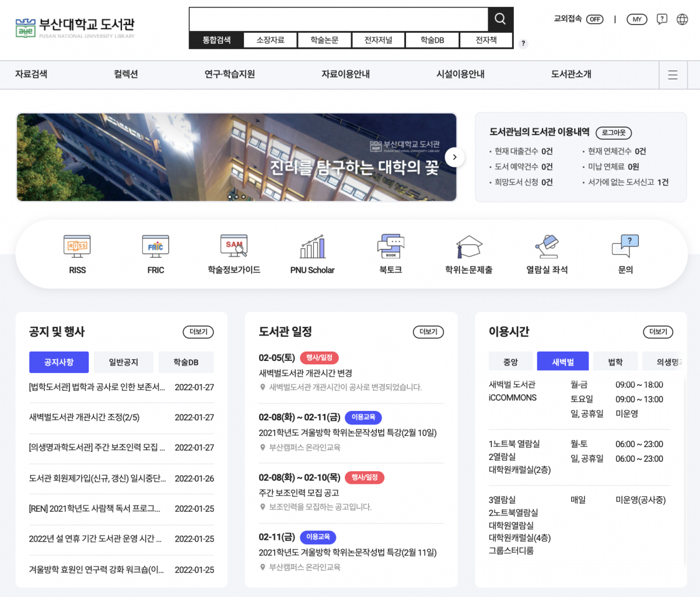Toggle 교외접속 OFF switch
The height and width of the screenshot is (597, 700).
point(594,19)
